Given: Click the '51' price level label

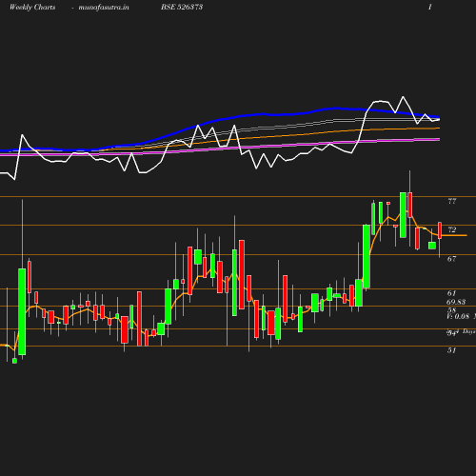Looking at the screenshot, I should click(452, 350).
